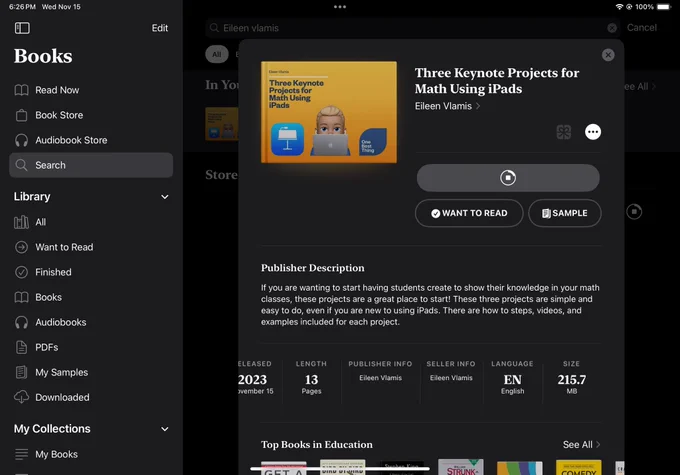
Task: Click the My Books list icon
Action: click(x=21, y=454)
